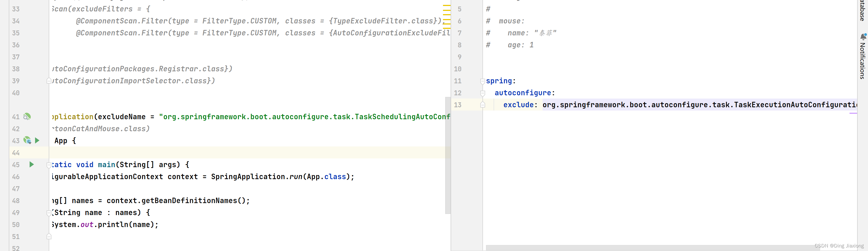
Task: Click the commented 'mouse:' line in YAML
Action: [505, 21]
